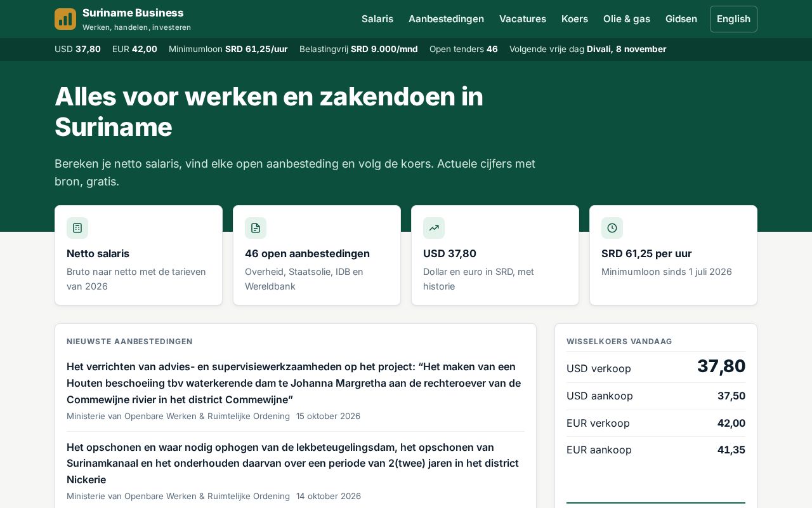Click the ministry name under the Commewijne tender
The width and height of the screenshot is (812, 508).
[x=178, y=416]
